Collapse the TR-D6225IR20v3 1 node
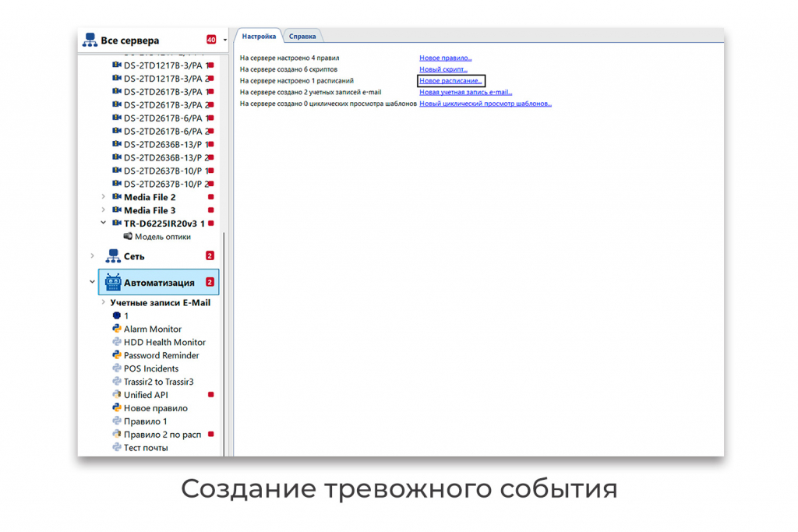The image size is (798, 532). [x=104, y=224]
